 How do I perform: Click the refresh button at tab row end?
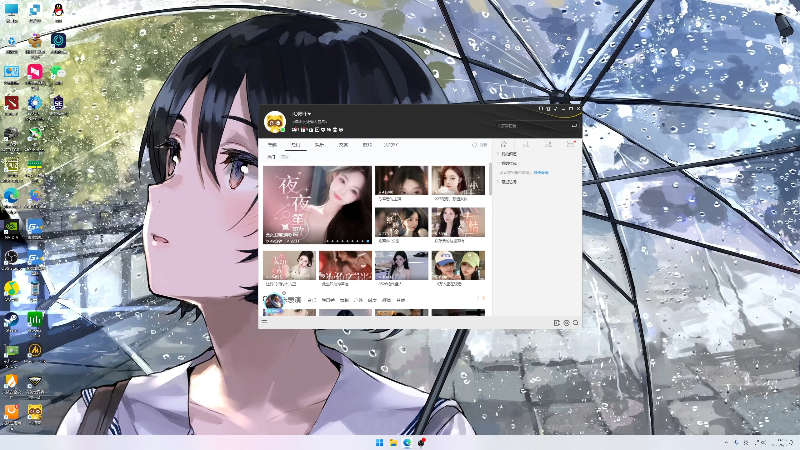tap(479, 145)
